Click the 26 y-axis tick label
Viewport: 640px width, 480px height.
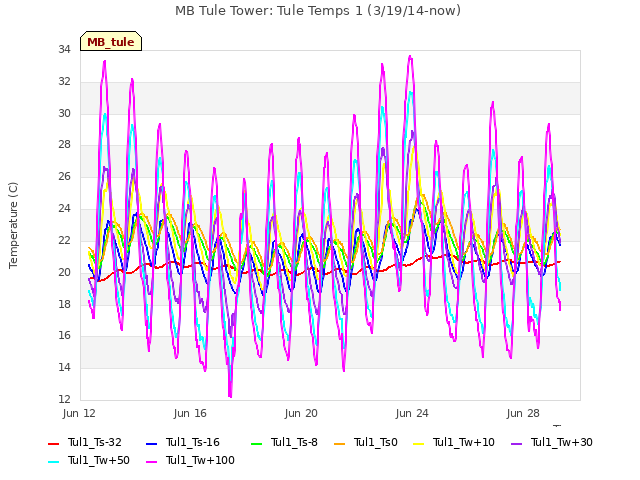[x=64, y=177]
